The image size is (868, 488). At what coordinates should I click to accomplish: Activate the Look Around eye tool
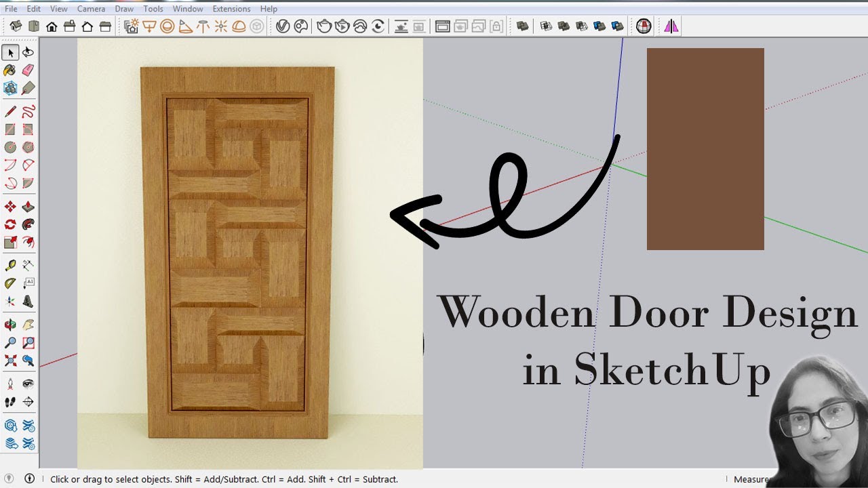(x=28, y=384)
